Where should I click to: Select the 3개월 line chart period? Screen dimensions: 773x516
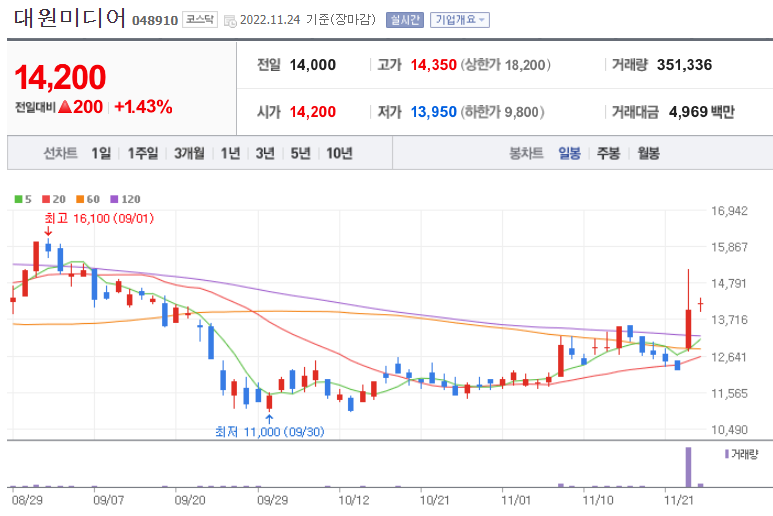point(189,153)
